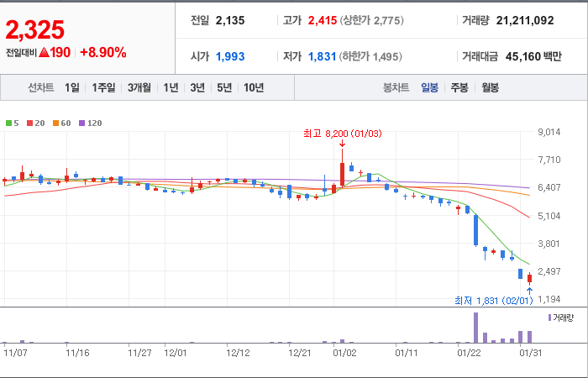
Task: Switch line chart to 3개월
Action: 139,87
